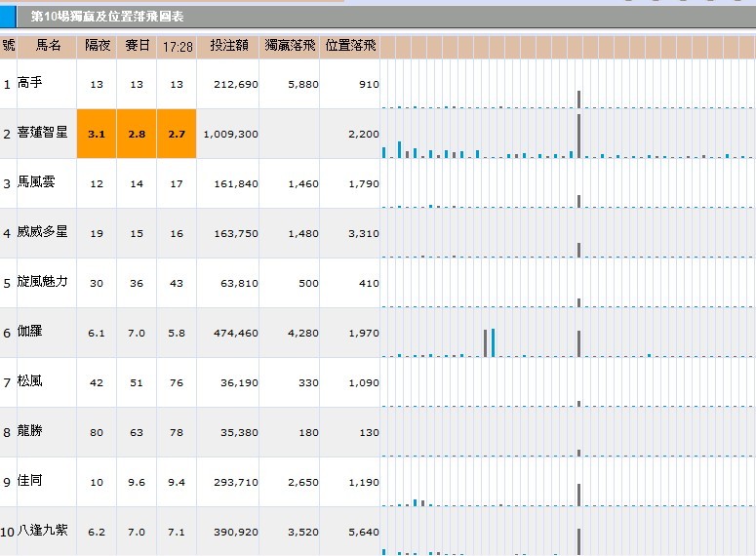Click the 號 column header
The width and height of the screenshot is (756, 556).
8,46
